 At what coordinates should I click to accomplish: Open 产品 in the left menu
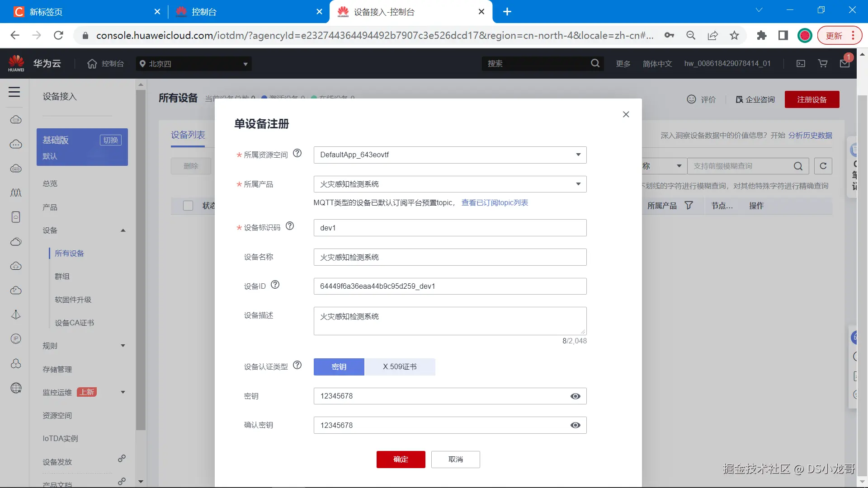[50, 207]
